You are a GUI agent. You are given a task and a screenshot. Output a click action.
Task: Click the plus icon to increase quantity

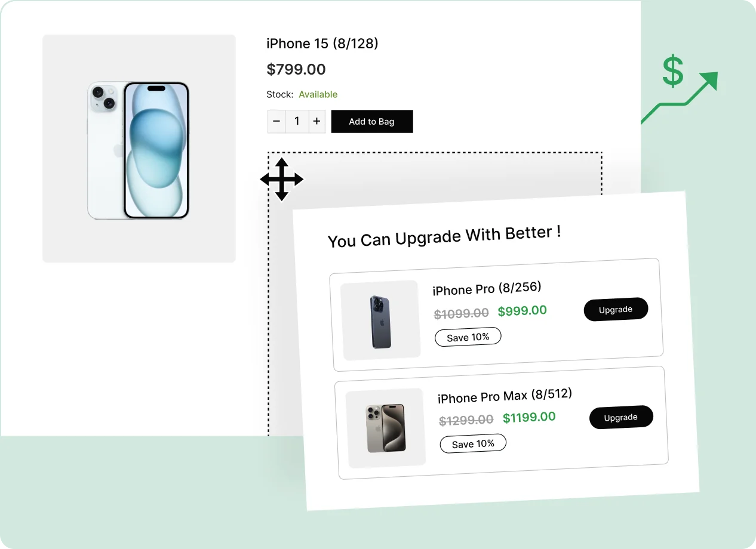[x=316, y=121]
